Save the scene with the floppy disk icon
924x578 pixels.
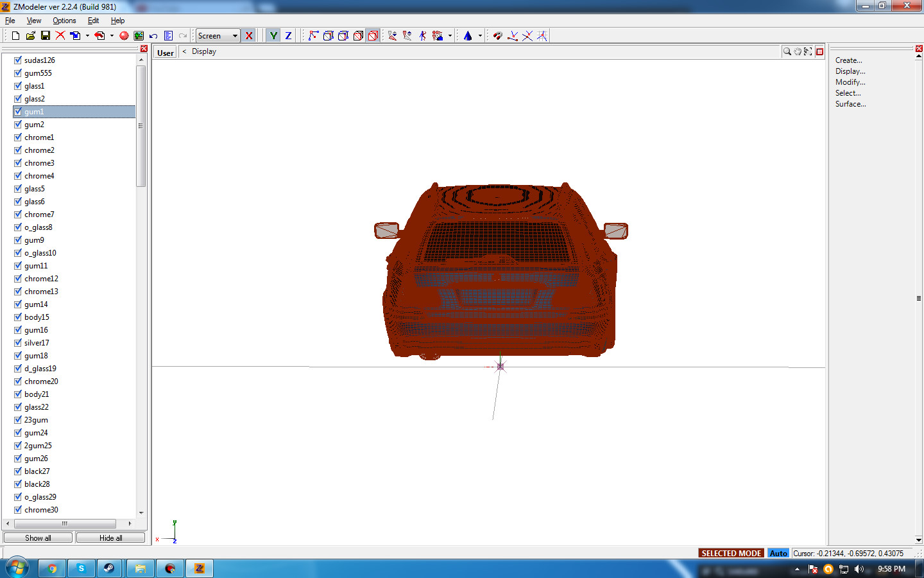(45, 36)
